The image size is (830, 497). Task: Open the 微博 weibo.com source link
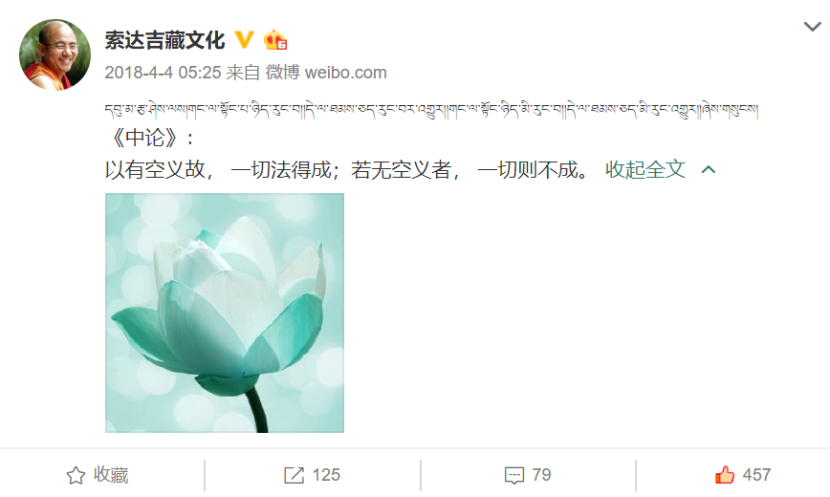[x=326, y=73]
